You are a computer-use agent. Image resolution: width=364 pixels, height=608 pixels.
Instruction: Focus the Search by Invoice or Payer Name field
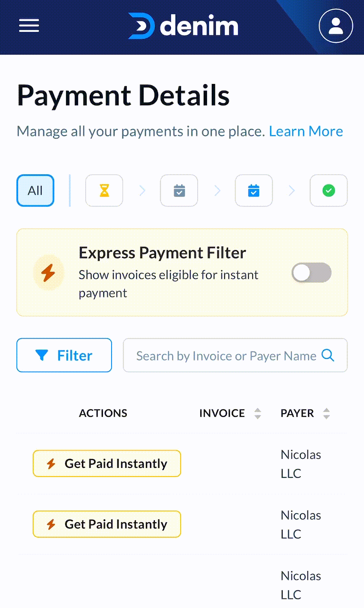tap(226, 355)
